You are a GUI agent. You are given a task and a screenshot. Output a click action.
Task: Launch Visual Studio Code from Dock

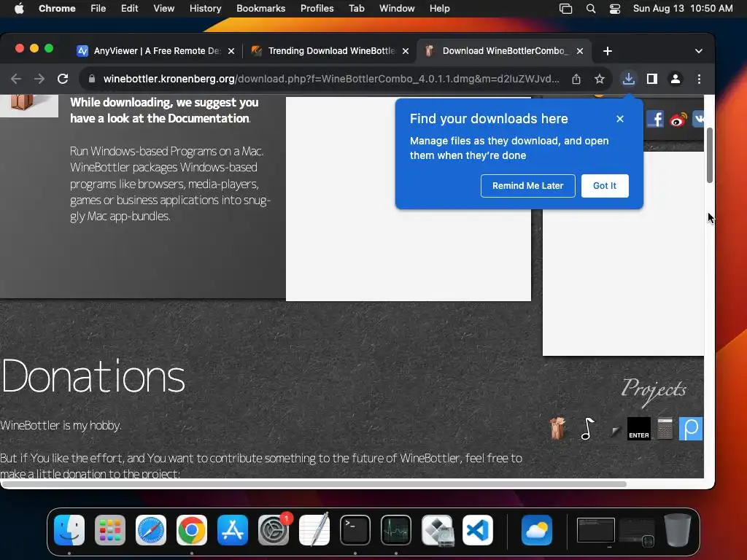point(478,530)
